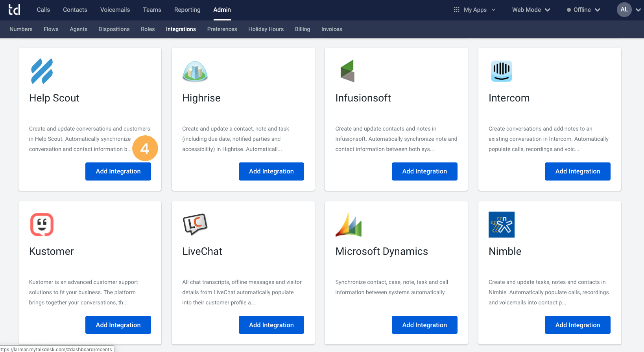Open the My Apps dropdown

tap(474, 10)
